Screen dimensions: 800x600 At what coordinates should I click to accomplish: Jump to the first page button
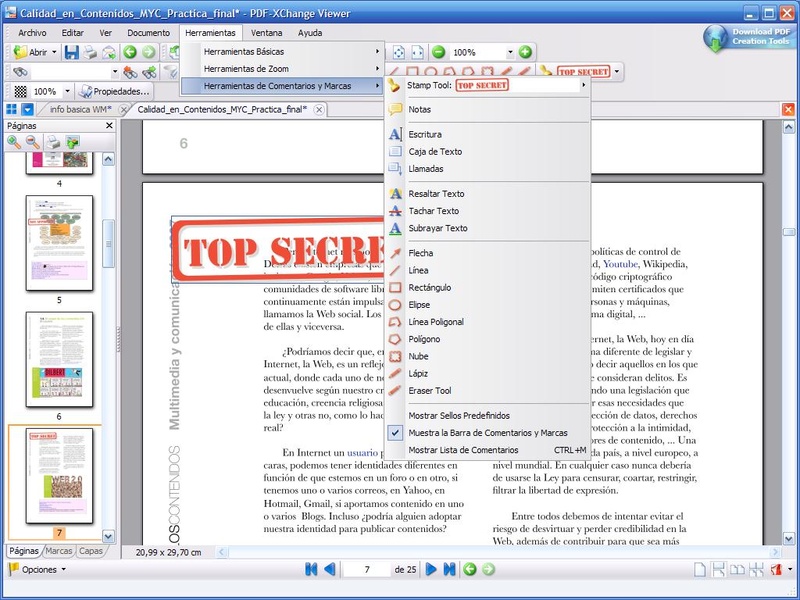click(x=311, y=569)
